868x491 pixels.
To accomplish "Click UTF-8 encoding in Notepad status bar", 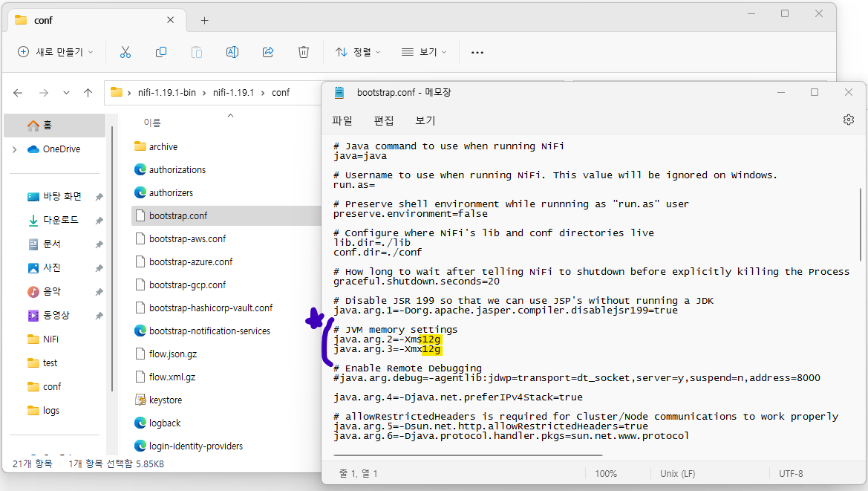I will click(x=791, y=474).
